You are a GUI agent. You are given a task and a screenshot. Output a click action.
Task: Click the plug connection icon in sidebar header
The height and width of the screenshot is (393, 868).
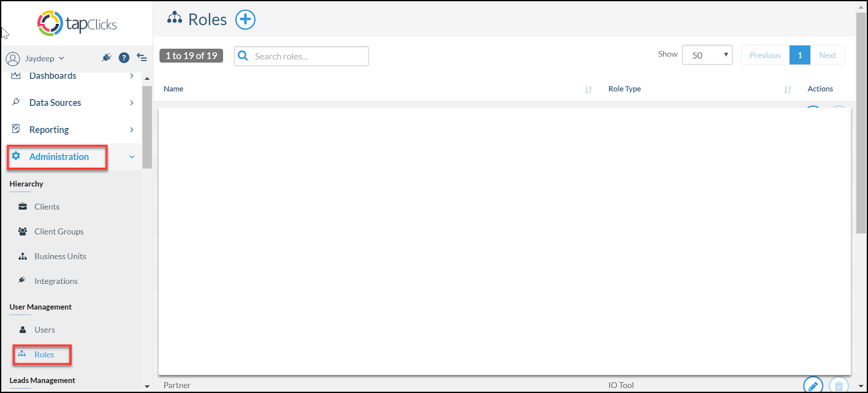coord(106,58)
